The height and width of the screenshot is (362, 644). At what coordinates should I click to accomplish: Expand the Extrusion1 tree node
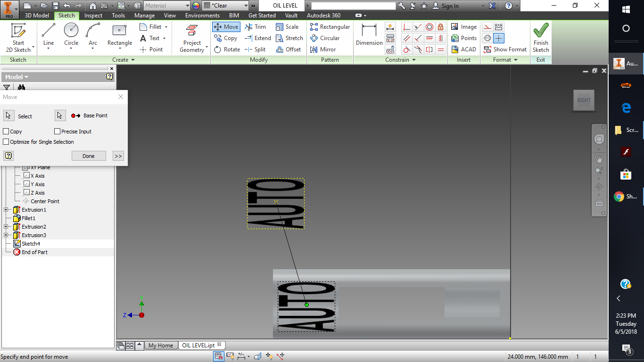[x=6, y=210]
